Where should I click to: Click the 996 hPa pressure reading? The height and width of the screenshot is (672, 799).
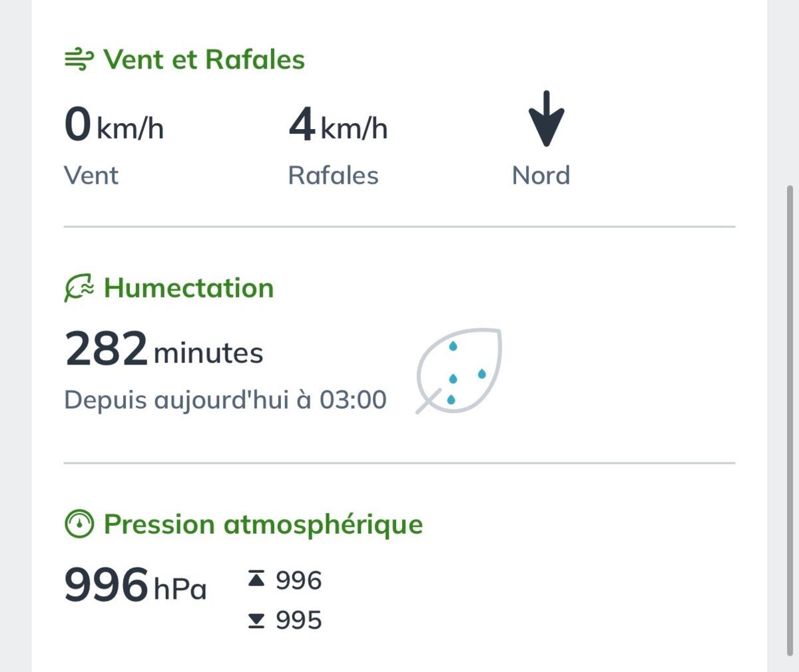(x=136, y=585)
